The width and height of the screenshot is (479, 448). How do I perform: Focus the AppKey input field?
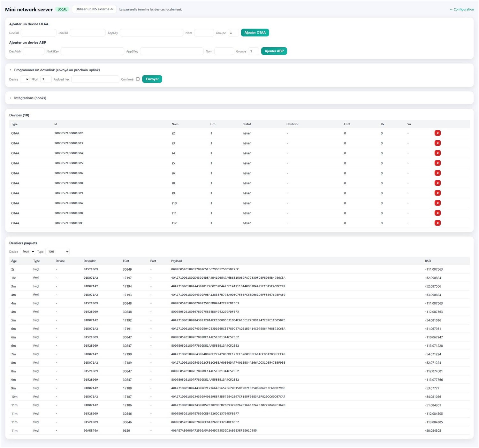[x=151, y=33]
